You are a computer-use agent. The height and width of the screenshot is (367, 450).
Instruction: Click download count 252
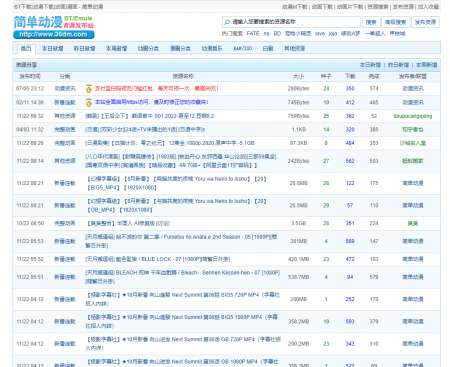point(350,299)
